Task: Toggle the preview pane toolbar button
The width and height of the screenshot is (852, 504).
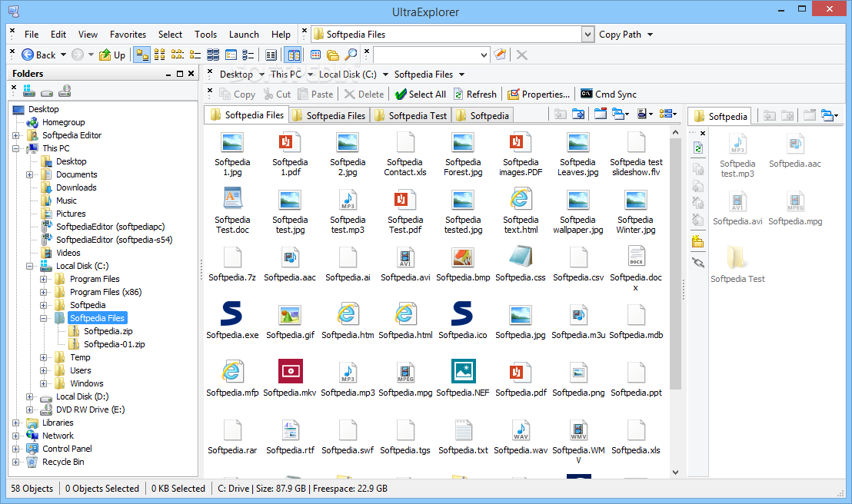Action: (x=271, y=55)
